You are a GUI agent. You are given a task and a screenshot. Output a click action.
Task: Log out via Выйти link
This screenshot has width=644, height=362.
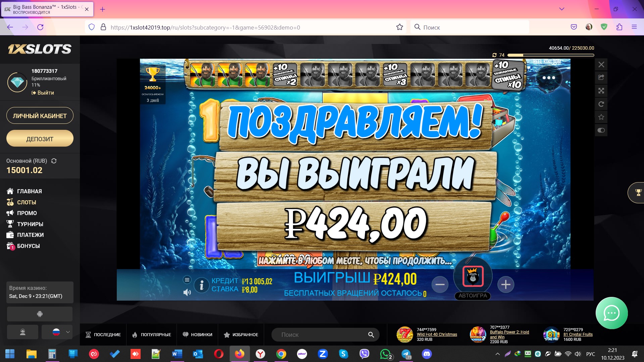tap(43, 93)
